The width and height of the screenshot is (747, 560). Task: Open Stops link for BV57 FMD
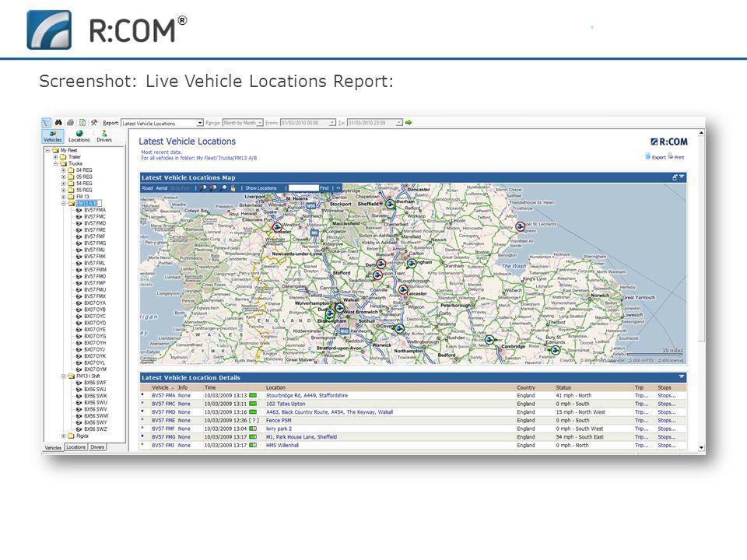[667, 412]
